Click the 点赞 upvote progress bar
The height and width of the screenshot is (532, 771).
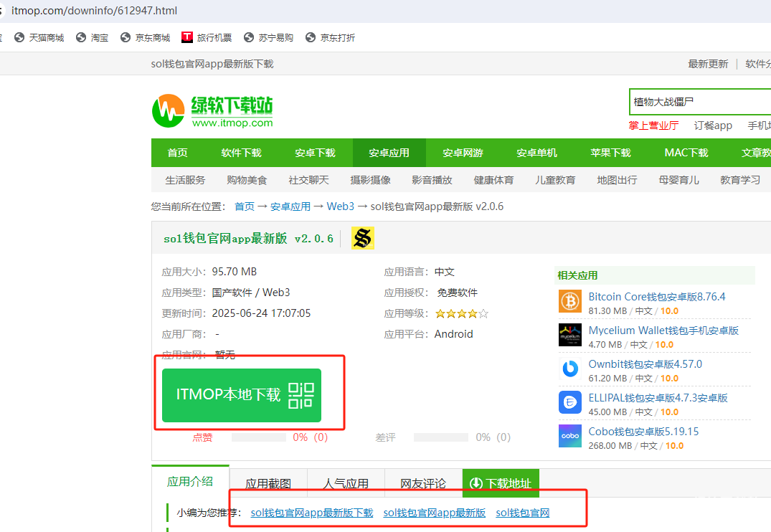(x=258, y=437)
